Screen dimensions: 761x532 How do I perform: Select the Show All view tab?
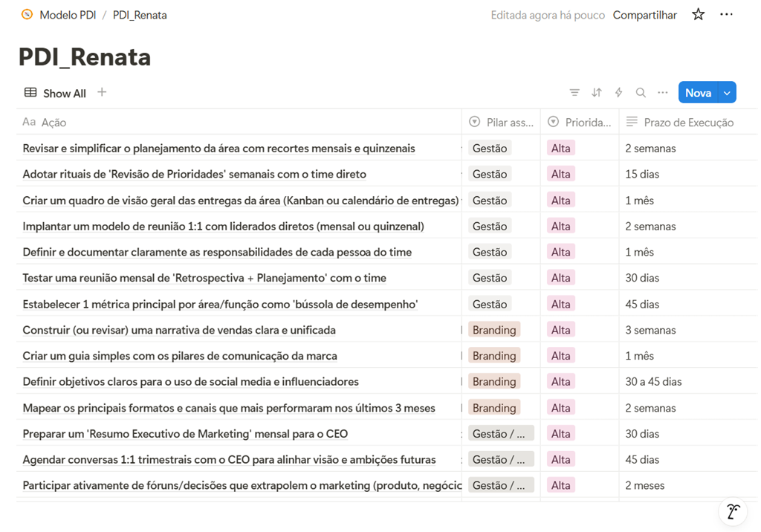[55, 93]
